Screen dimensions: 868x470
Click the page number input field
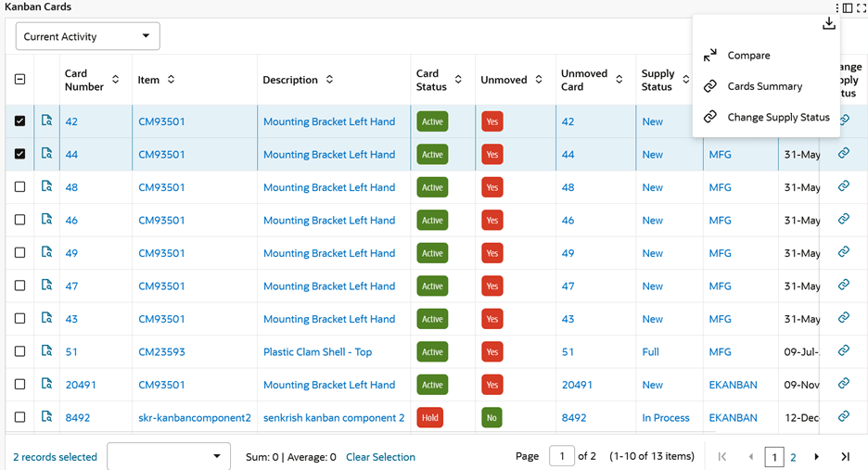pyautogui.click(x=561, y=456)
